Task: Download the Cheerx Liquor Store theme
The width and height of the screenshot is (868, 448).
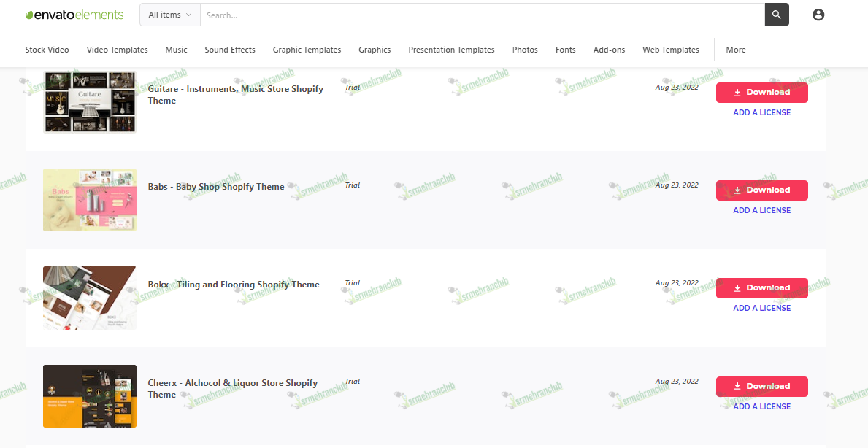Action: (761, 387)
